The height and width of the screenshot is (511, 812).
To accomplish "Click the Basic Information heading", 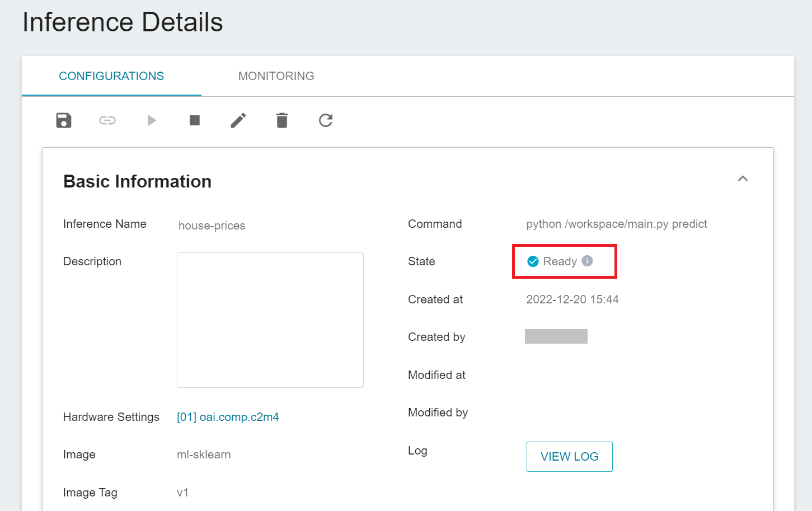I will click(x=138, y=181).
